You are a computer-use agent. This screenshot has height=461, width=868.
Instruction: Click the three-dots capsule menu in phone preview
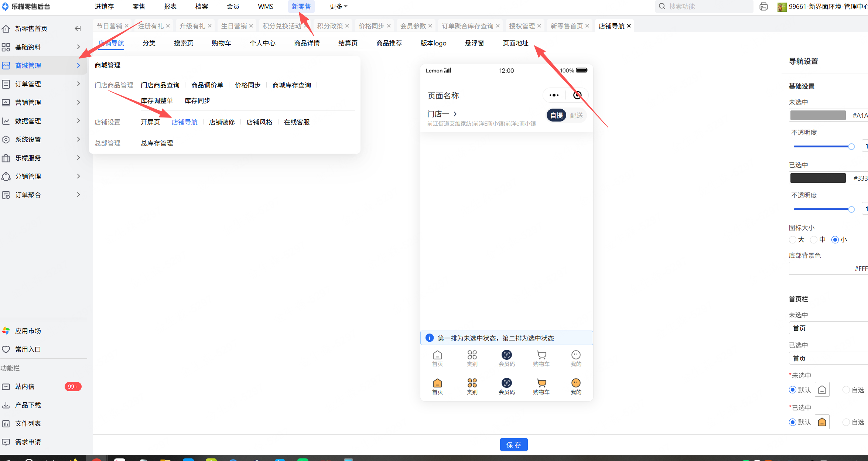[554, 95]
